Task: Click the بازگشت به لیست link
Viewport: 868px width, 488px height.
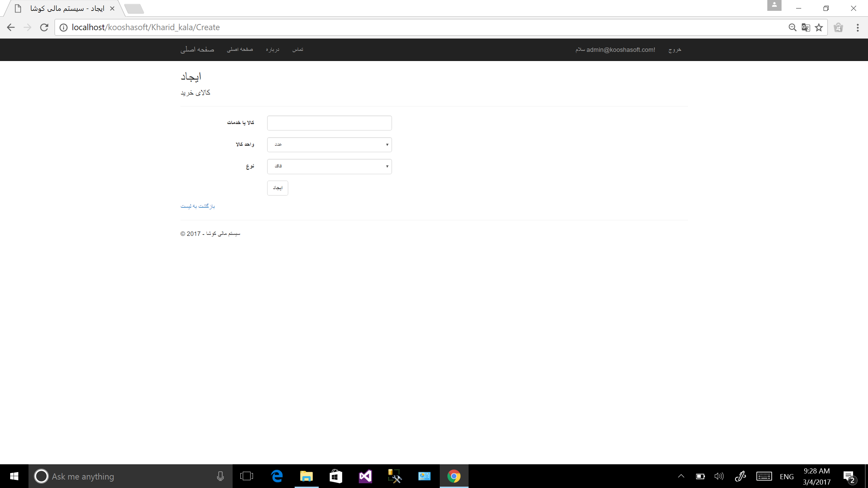Action: pyautogui.click(x=198, y=206)
